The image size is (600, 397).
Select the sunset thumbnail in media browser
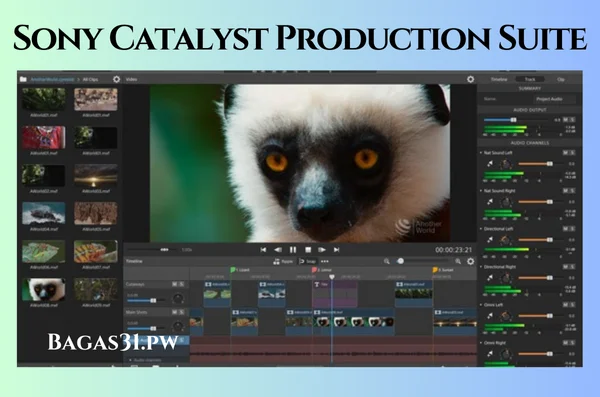[x=96, y=176]
